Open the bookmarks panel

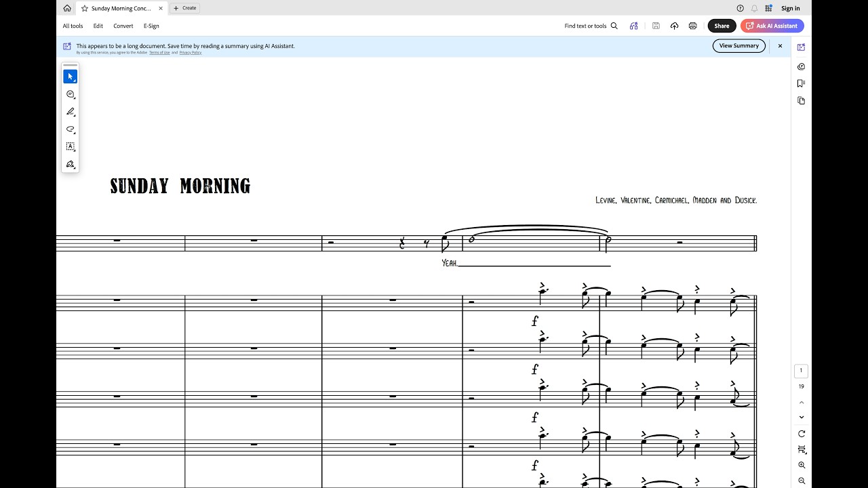tap(801, 83)
